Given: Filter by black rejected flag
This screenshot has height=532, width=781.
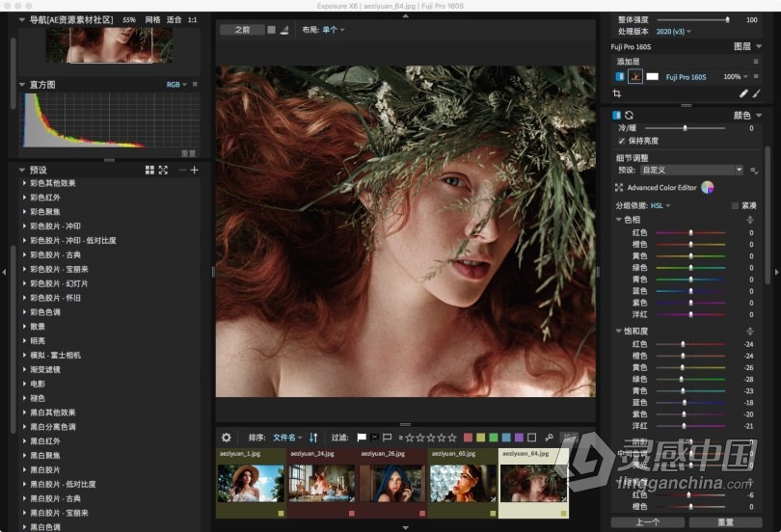Looking at the screenshot, I should click(374, 438).
